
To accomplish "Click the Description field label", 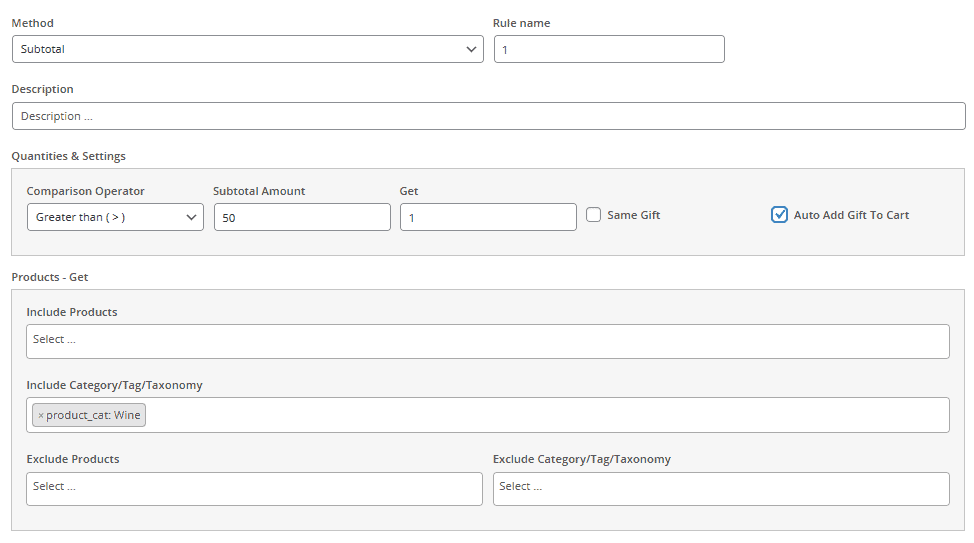I will [43, 89].
